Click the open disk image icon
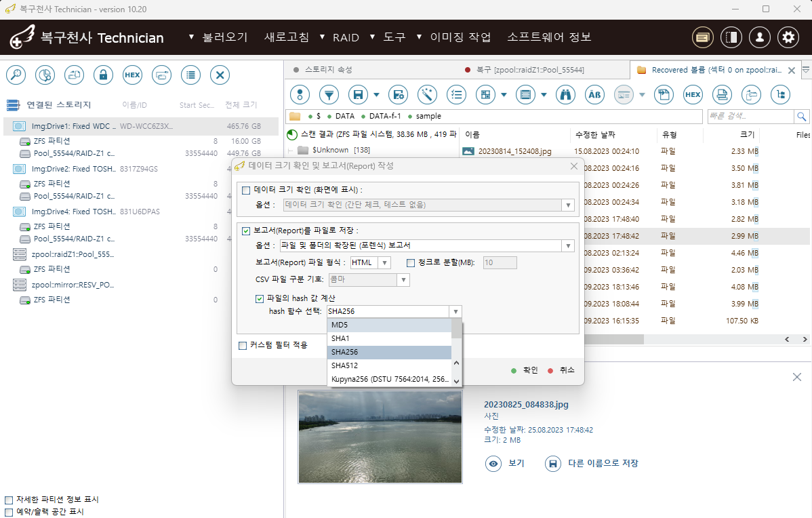The width and height of the screenshot is (812, 518). (74, 75)
